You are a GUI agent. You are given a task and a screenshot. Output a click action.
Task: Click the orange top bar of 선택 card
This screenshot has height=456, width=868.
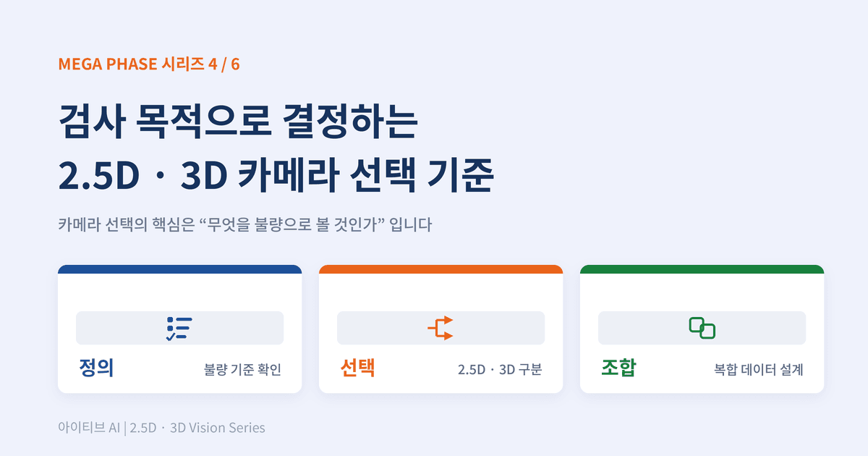click(441, 269)
